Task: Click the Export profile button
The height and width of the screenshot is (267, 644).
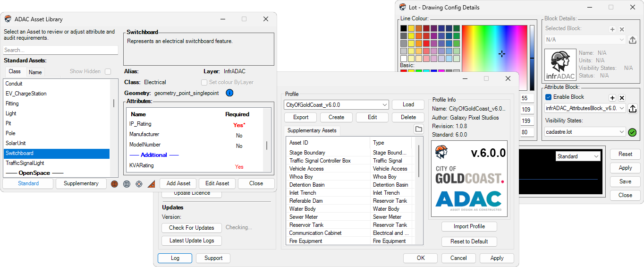Action: [x=301, y=117]
